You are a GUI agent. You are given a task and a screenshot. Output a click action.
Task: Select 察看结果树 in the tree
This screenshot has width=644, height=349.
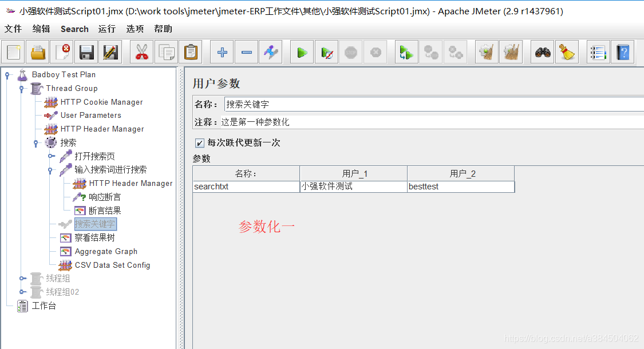(94, 238)
